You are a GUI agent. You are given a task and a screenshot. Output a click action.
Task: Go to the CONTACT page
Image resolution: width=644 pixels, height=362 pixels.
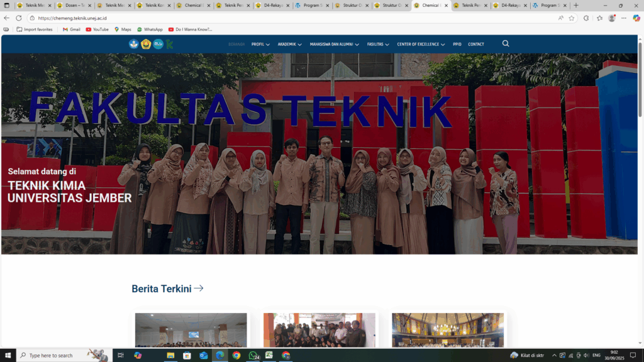pos(476,45)
